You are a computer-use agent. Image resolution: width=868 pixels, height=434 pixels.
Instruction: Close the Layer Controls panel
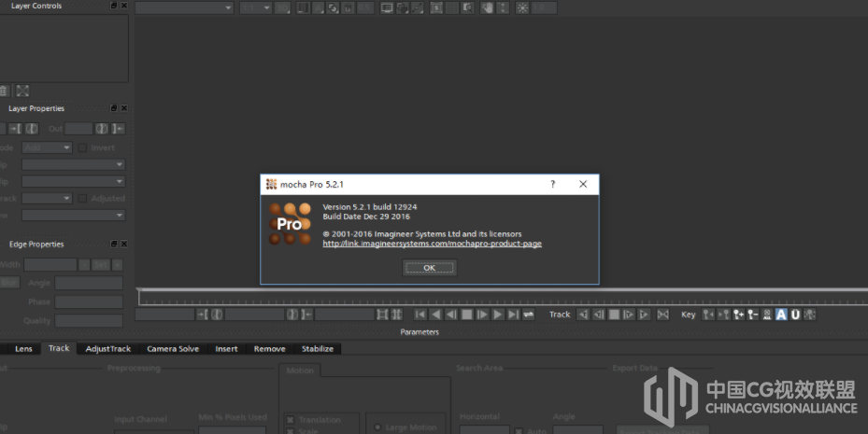coord(124,6)
